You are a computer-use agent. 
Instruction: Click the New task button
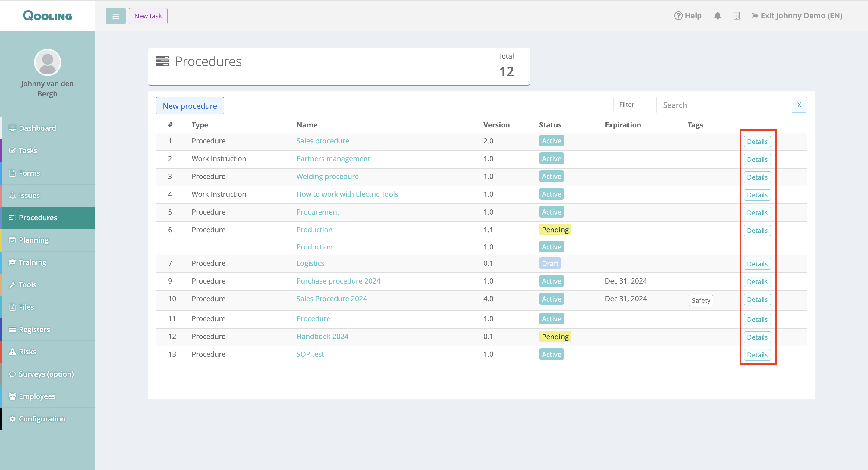tap(148, 16)
